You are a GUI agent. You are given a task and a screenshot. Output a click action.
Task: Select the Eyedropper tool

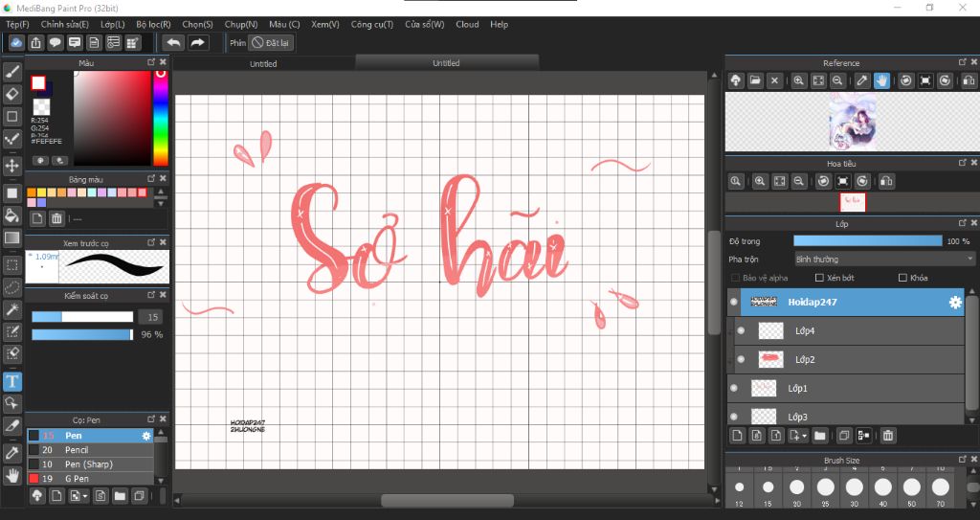tap(11, 453)
